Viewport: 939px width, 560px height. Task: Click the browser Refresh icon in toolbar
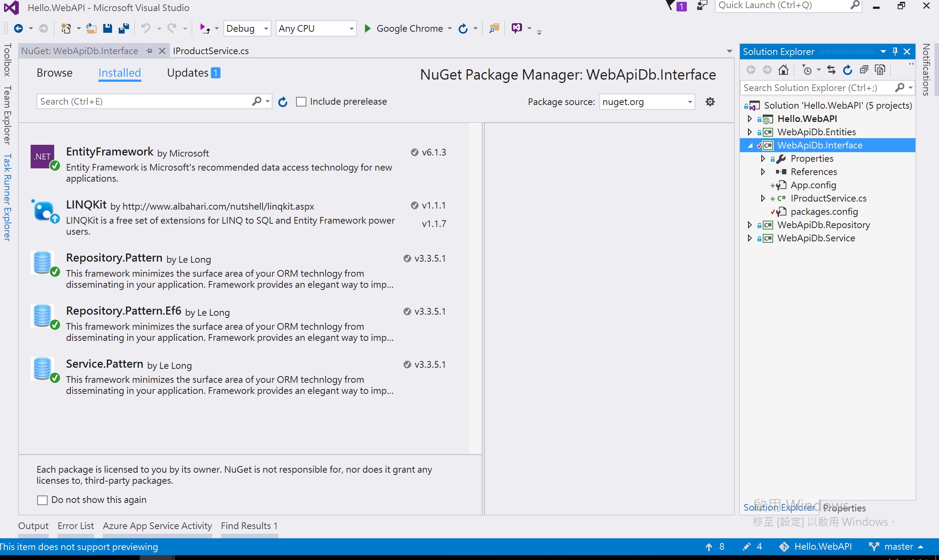click(463, 28)
